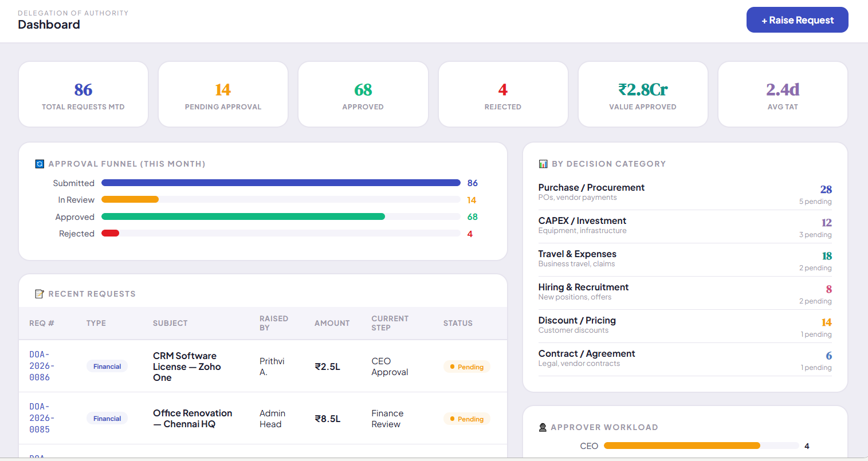Viewport: 868px width, 461px height.
Task: Click requester name 'Prithvi A.'
Action: click(272, 367)
